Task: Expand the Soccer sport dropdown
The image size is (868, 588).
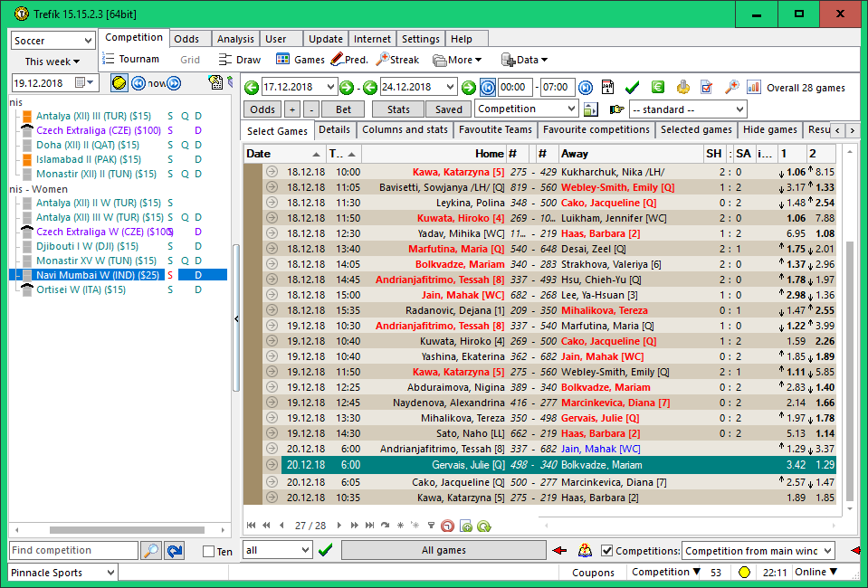Action: click(87, 41)
